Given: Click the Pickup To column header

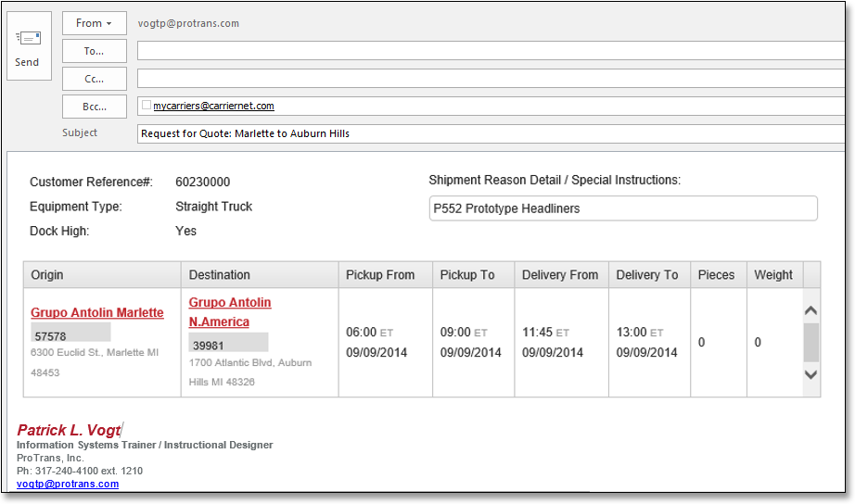Looking at the screenshot, I should (473, 275).
